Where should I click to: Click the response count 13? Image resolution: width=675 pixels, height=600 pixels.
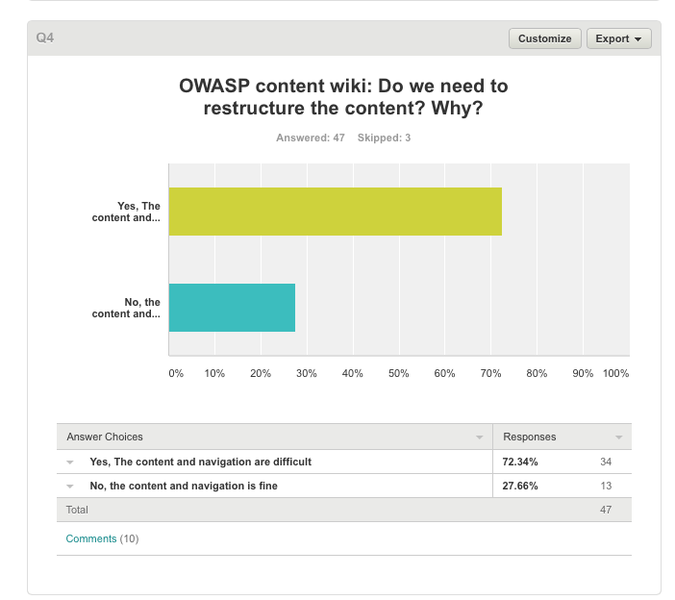(606, 486)
